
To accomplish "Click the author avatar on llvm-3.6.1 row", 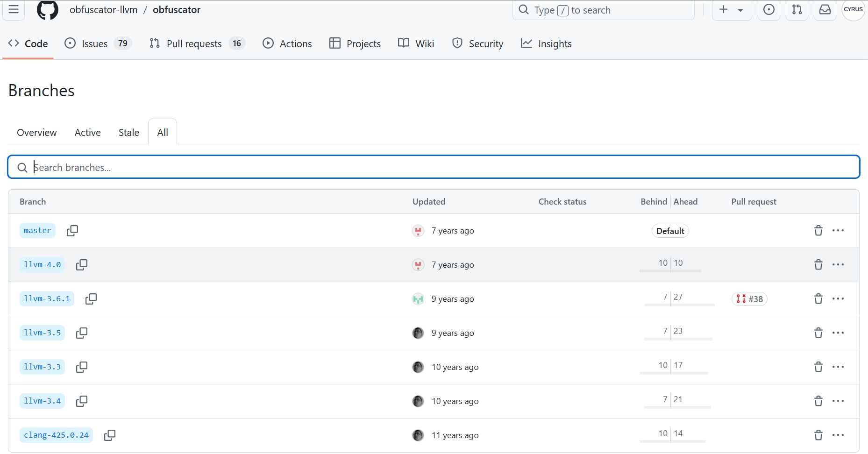I will click(418, 299).
